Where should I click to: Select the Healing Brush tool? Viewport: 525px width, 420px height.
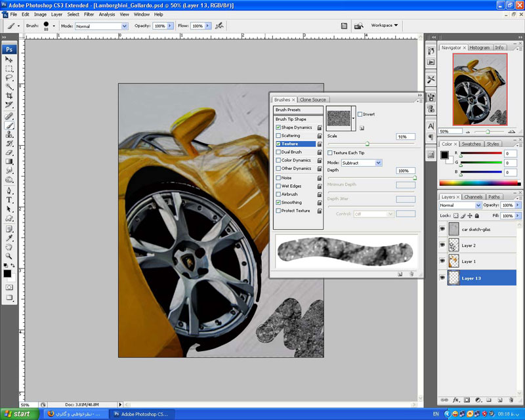(9, 116)
